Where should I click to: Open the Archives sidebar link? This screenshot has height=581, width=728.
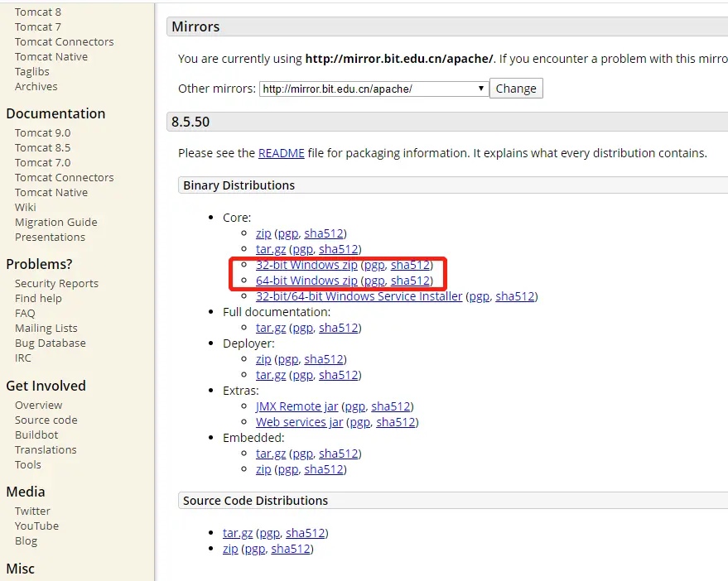click(36, 87)
